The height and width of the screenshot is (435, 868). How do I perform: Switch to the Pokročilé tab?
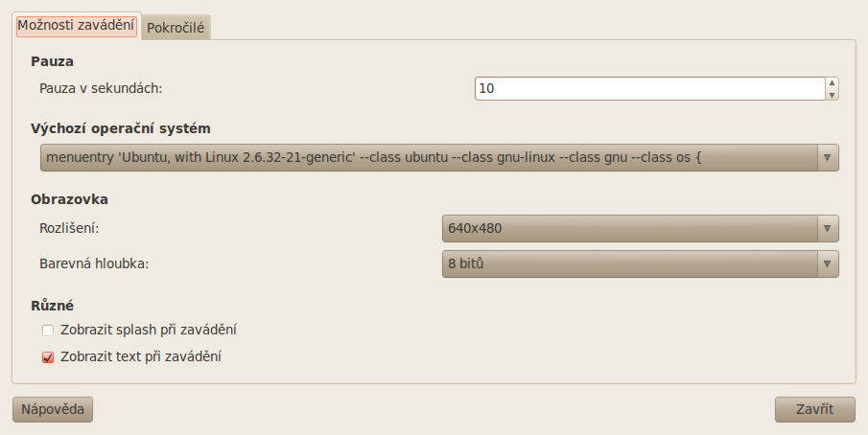tap(176, 29)
